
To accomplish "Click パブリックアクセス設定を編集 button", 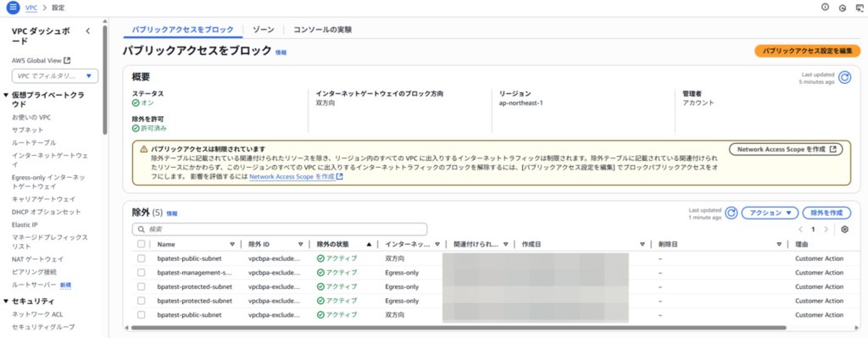I will (x=807, y=51).
